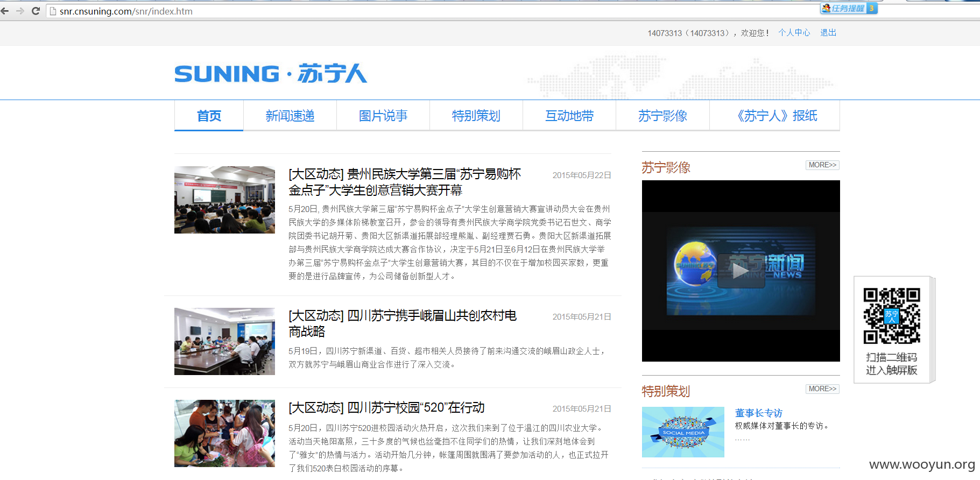Screen dimensions: 980x480
Task: Select the 首页 tab
Action: pyautogui.click(x=209, y=116)
